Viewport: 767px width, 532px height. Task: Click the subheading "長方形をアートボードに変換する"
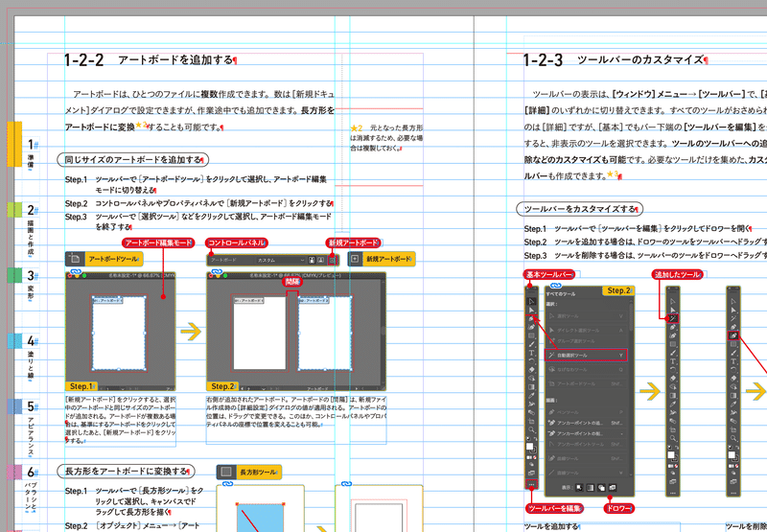pos(127,472)
